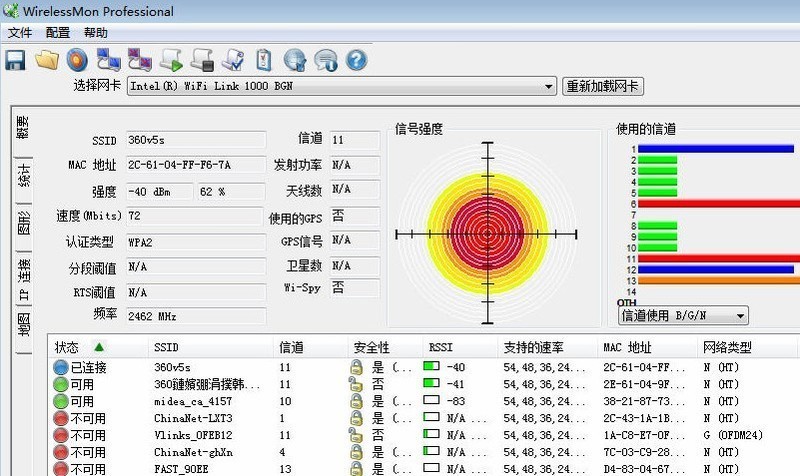Click the speech bubble info toolbar icon
This screenshot has width=800, height=476.
click(326, 60)
